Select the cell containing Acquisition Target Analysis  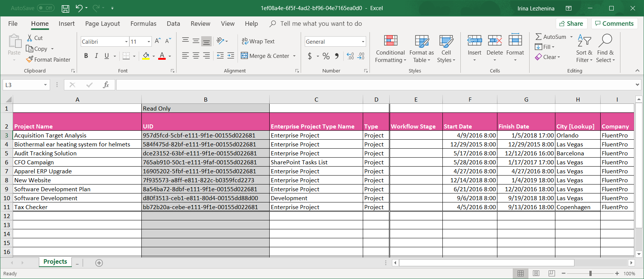pos(77,135)
